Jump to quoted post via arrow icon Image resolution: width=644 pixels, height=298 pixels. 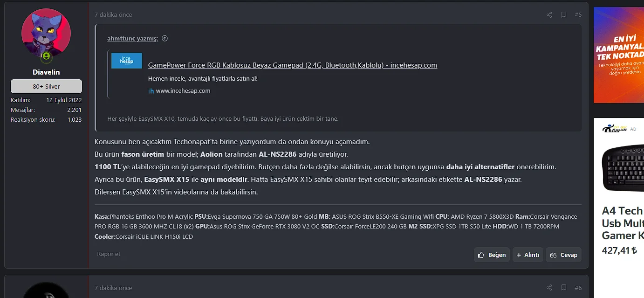164,39
